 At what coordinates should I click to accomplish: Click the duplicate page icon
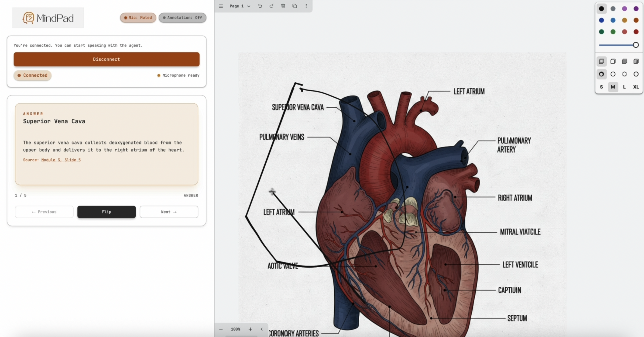point(294,6)
